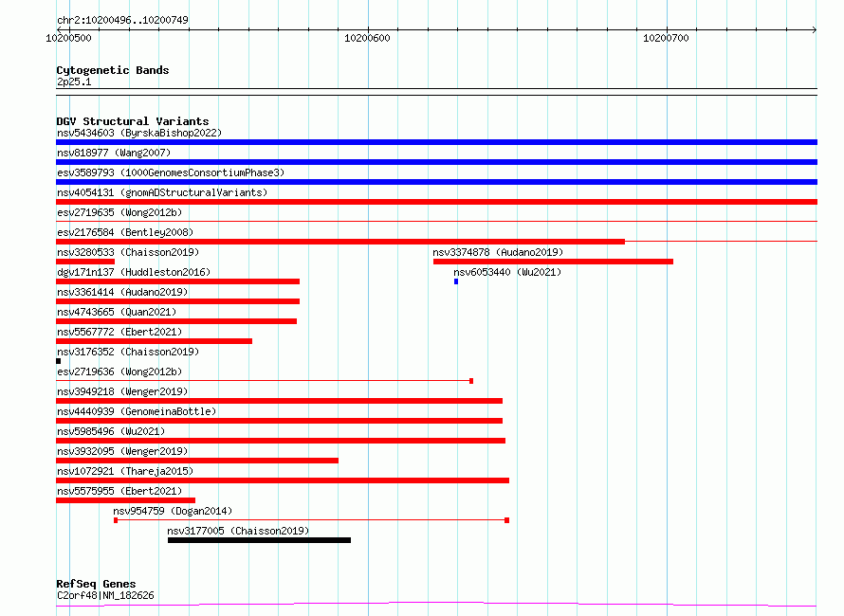Click the red nsv5567772 variant bar

[154, 341]
